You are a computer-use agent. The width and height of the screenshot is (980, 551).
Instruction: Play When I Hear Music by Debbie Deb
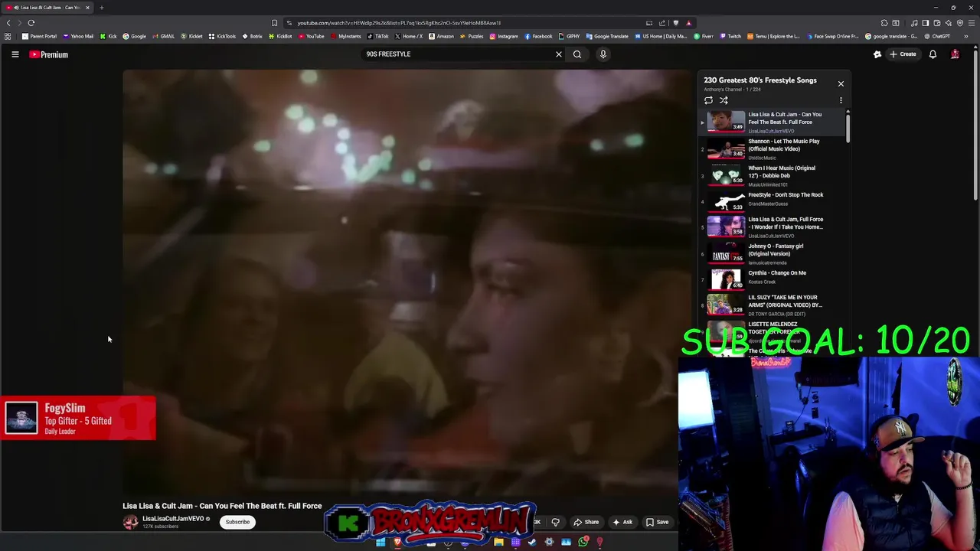[x=772, y=175]
